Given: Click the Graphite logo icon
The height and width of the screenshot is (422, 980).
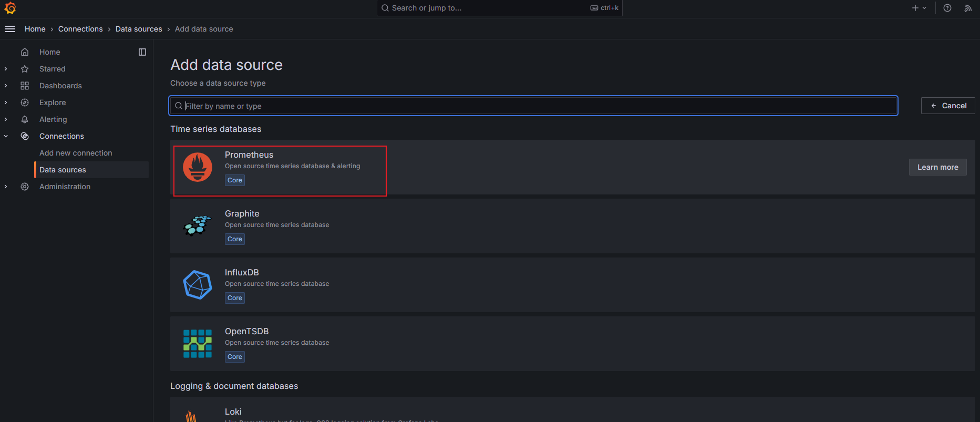Looking at the screenshot, I should (198, 226).
